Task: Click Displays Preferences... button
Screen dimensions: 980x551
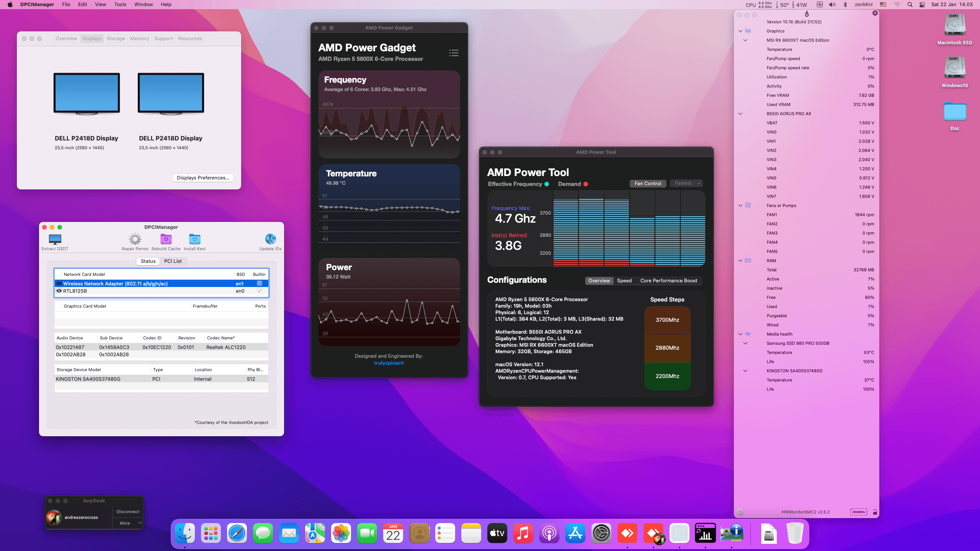Action: click(x=203, y=178)
